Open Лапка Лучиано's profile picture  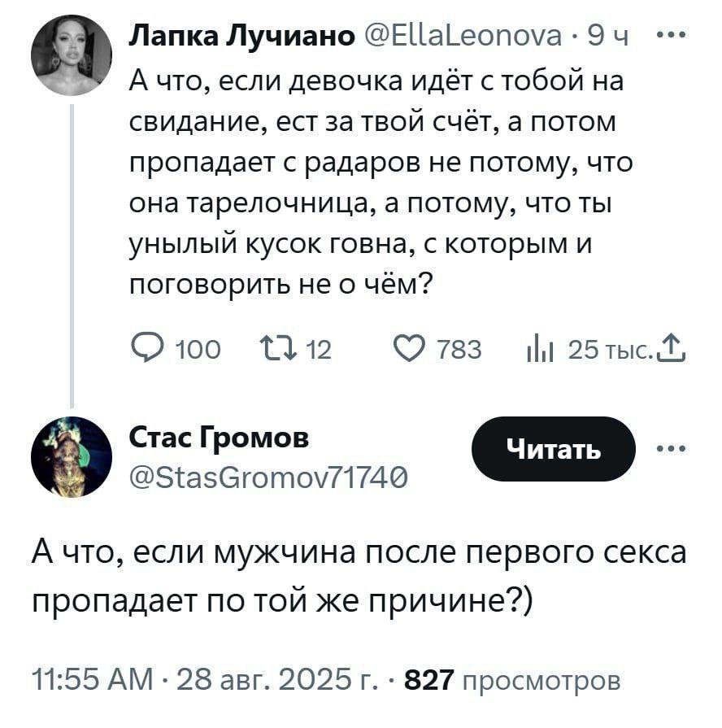click(72, 56)
